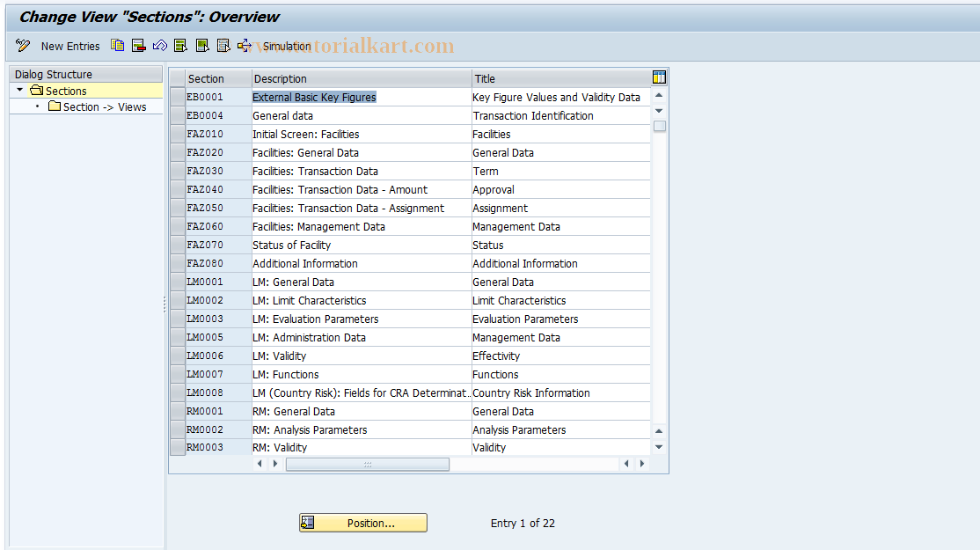
Task: Click the Section column header
Action: 219,78
